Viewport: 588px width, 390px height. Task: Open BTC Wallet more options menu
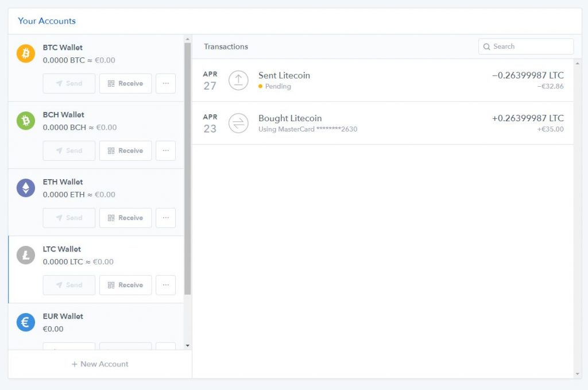166,83
